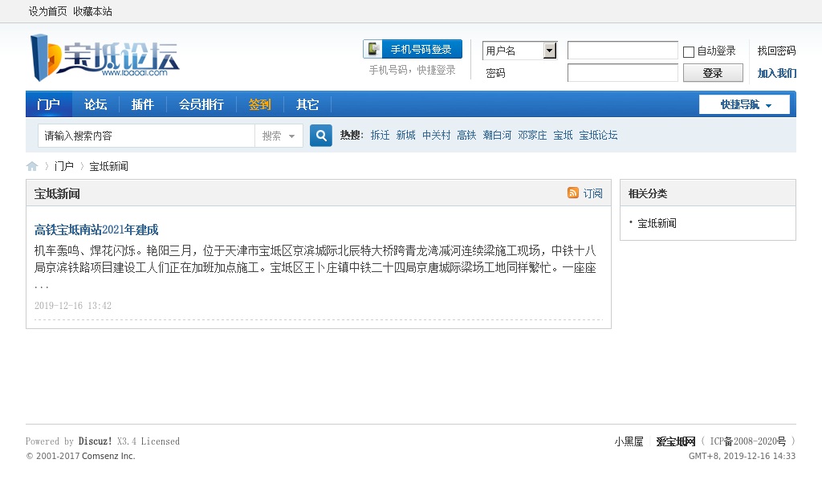Click the 门户 breadcrumb link
This screenshot has height=504, width=822.
(x=64, y=166)
